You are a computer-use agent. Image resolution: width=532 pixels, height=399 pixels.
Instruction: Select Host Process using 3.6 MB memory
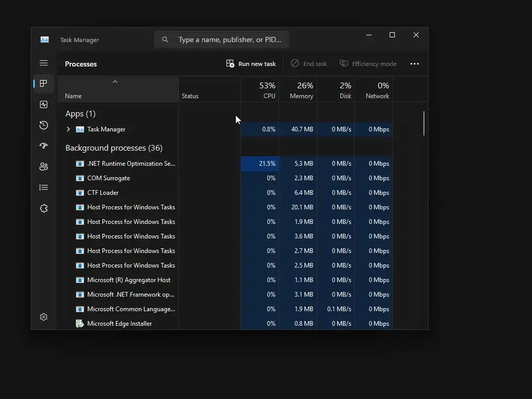pos(225,236)
